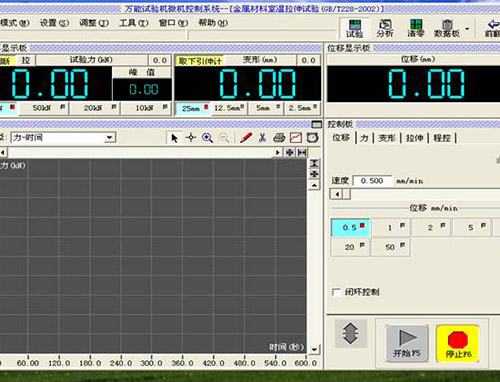The width and height of the screenshot is (500, 382).
Task: Open the 帮助 menu
Action: pyautogui.click(x=213, y=23)
